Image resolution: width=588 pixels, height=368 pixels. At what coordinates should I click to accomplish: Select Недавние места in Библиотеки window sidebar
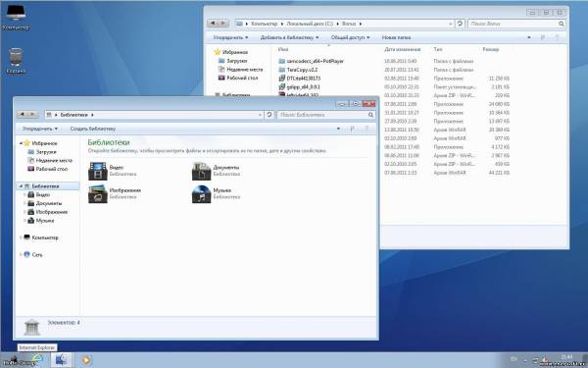pos(50,160)
